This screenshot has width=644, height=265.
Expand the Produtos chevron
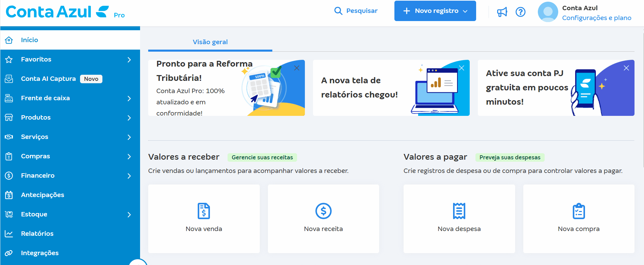[129, 118]
